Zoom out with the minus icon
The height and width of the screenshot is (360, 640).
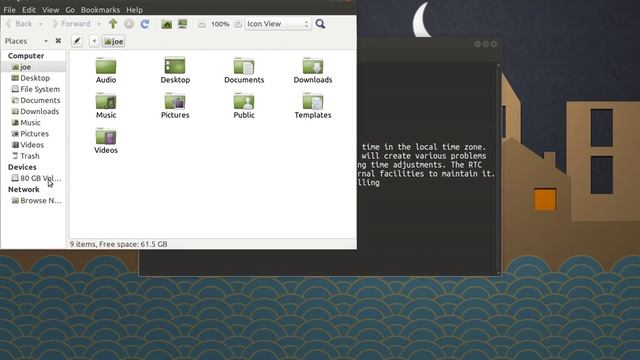(202, 24)
